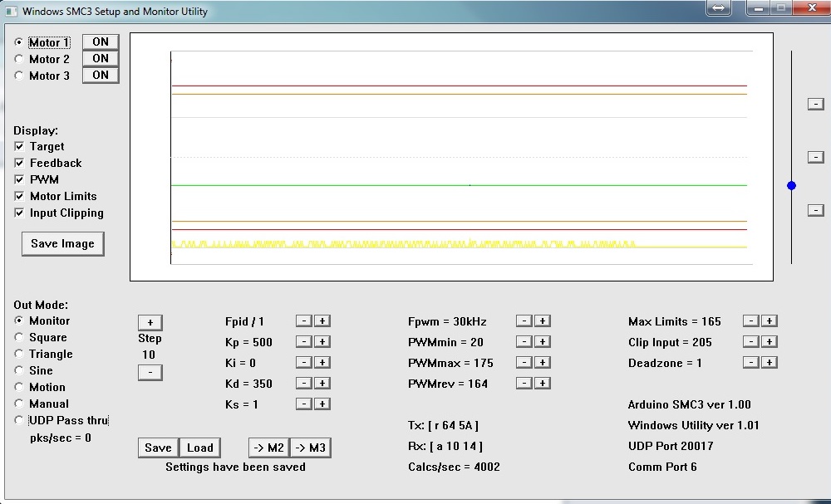The image size is (831, 504).
Task: Increase the Step value with plus
Action: coord(150,322)
